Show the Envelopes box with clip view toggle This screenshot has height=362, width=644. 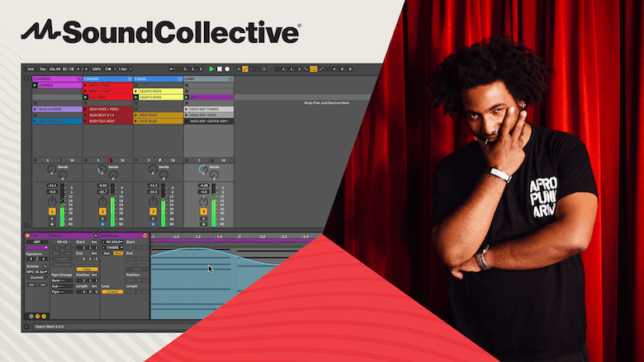44,316
